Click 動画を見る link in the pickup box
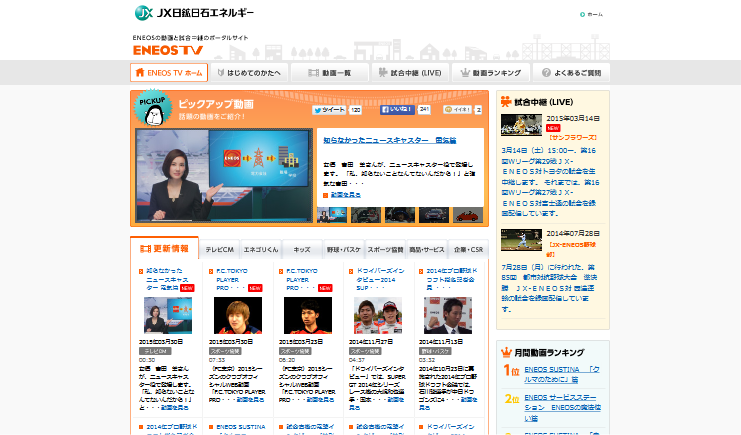The width and height of the screenshot is (741, 435). [345, 195]
